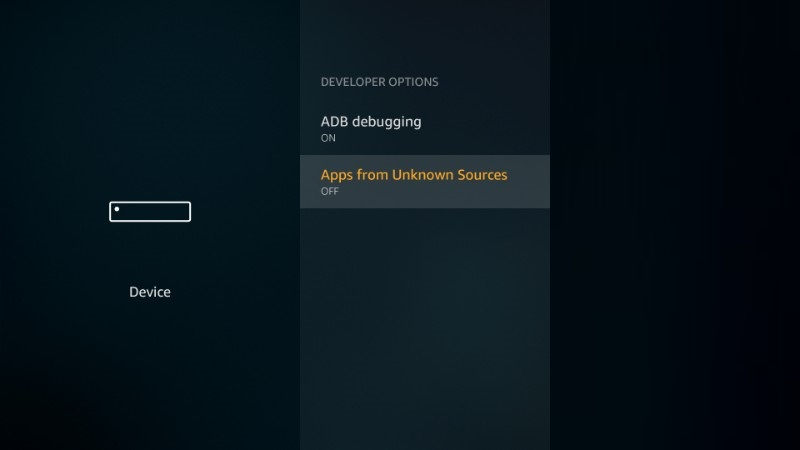Image resolution: width=800 pixels, height=450 pixels.
Task: Click the word 'Unknown' in the orange title
Action: click(x=422, y=175)
